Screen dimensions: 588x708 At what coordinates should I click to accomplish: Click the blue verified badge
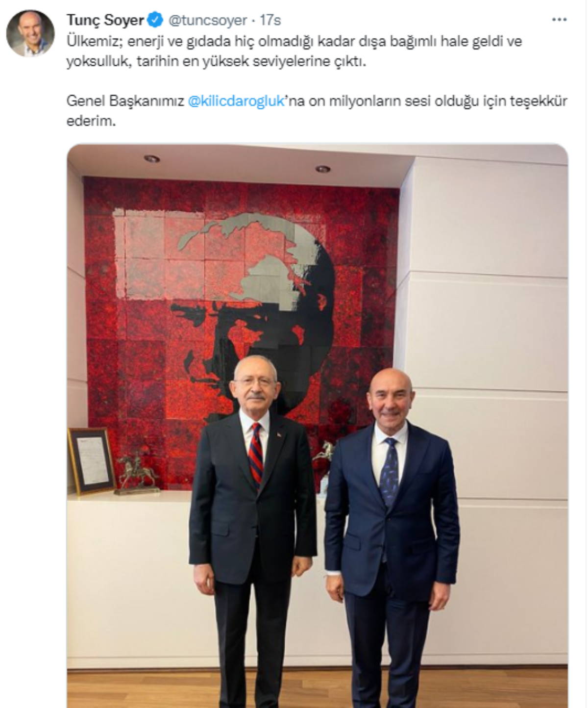pyautogui.click(x=156, y=21)
